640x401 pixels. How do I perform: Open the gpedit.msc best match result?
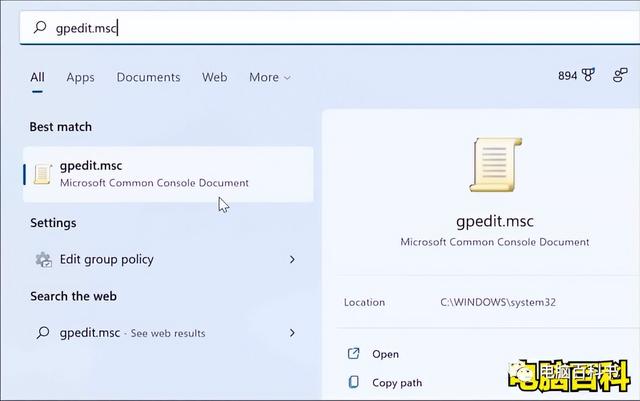168,174
